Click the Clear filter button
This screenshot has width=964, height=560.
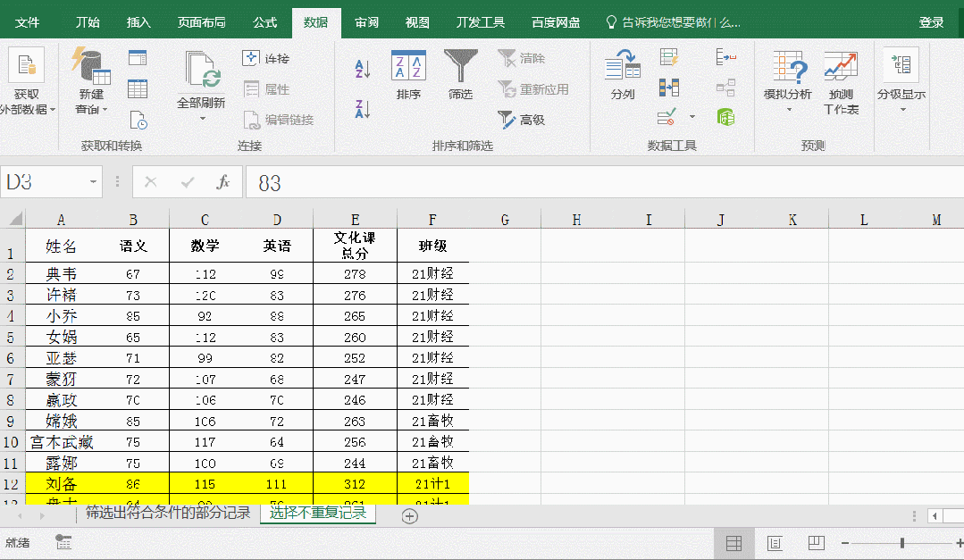(522, 58)
